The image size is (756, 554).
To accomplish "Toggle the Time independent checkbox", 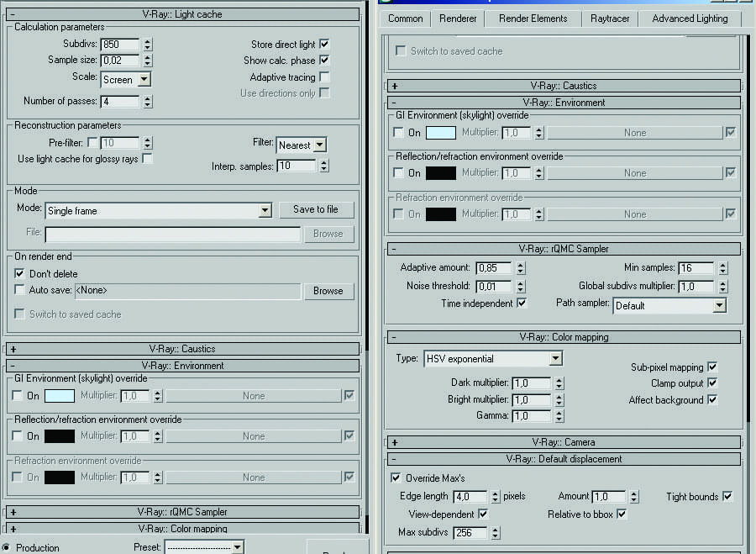I will click(x=522, y=303).
